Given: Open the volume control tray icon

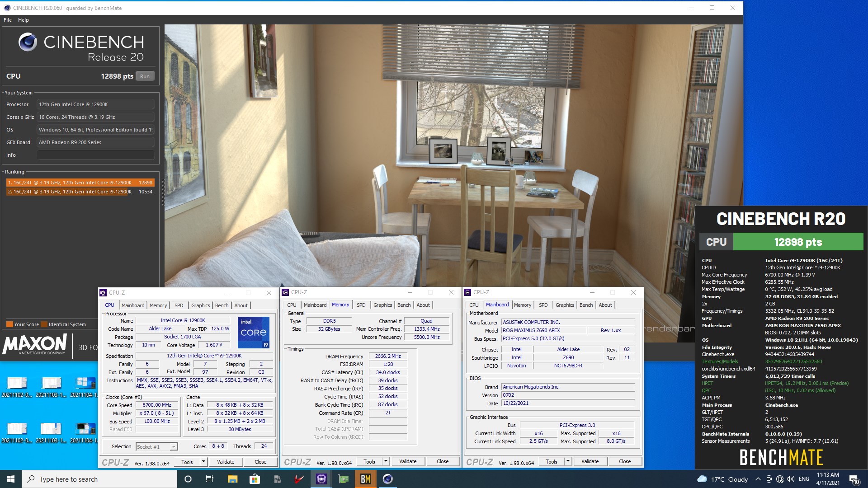Looking at the screenshot, I should pos(791,479).
